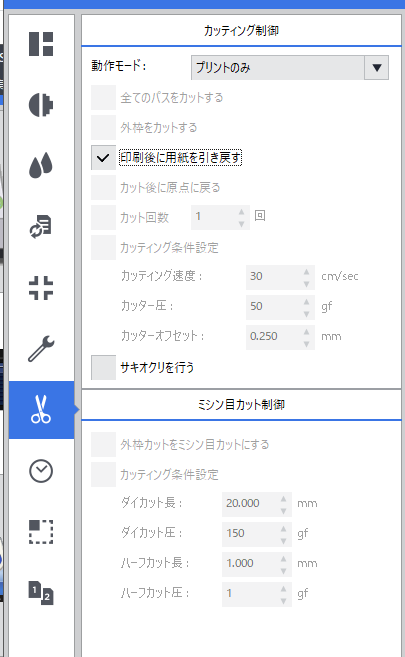Screen dimensions: 405x657
Task: Toggle 全てのパスをカットする checkbox
Action: coord(103,98)
